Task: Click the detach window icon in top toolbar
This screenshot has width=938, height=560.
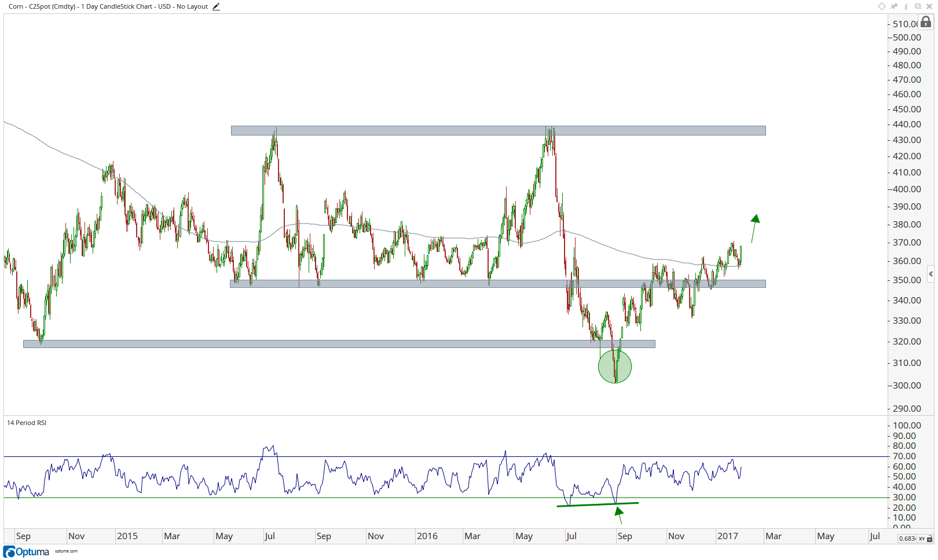Action: pyautogui.click(x=918, y=6)
